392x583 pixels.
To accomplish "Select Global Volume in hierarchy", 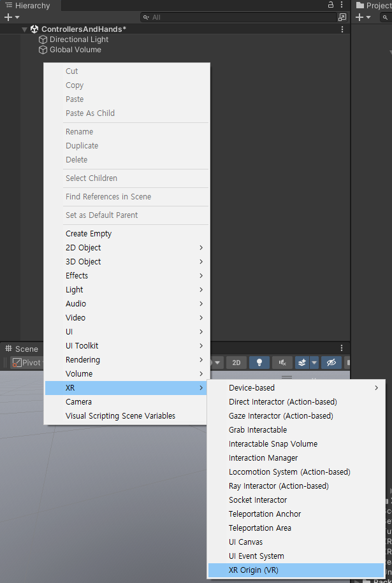I will pyautogui.click(x=75, y=50).
